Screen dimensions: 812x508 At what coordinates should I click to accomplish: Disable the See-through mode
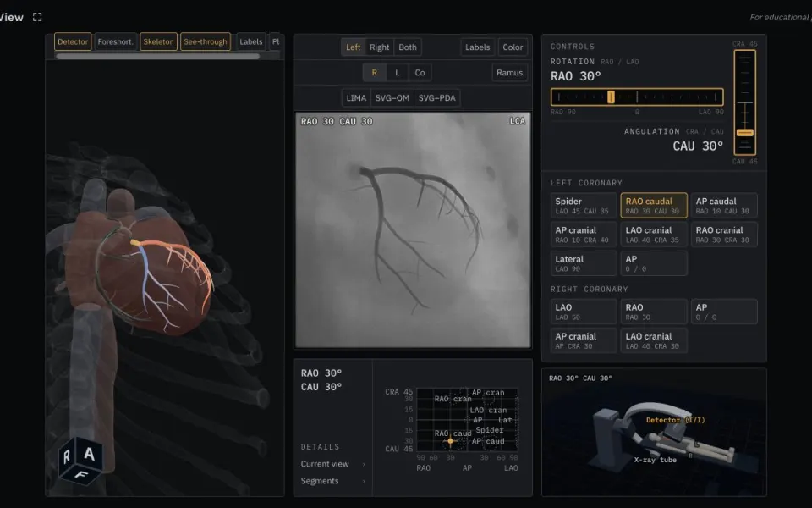click(205, 42)
